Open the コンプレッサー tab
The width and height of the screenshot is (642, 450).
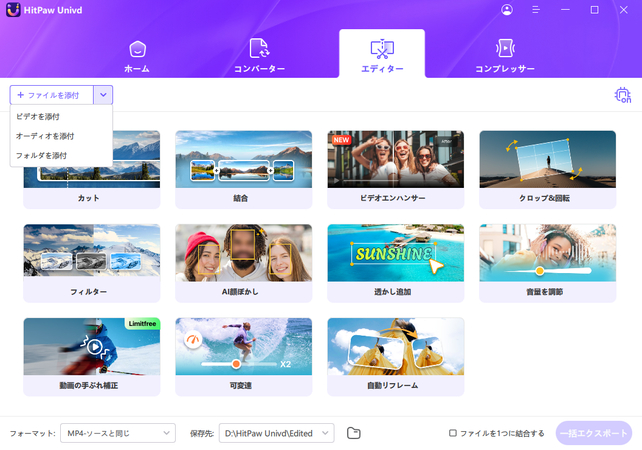(505, 57)
